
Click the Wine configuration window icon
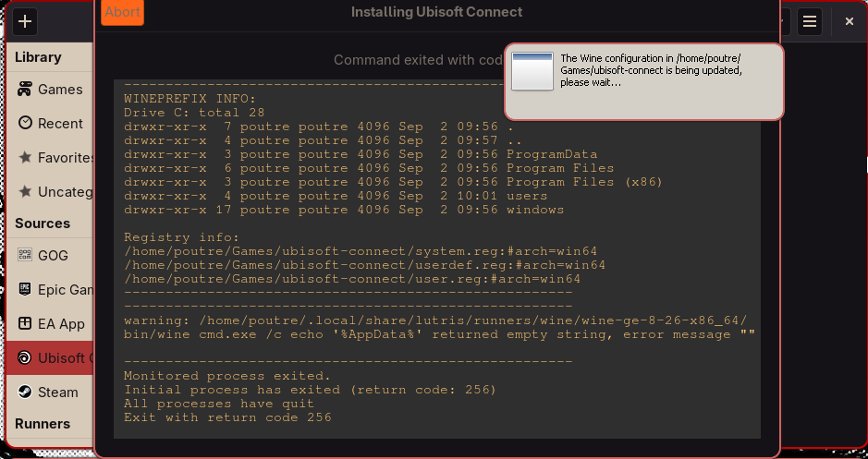point(532,71)
